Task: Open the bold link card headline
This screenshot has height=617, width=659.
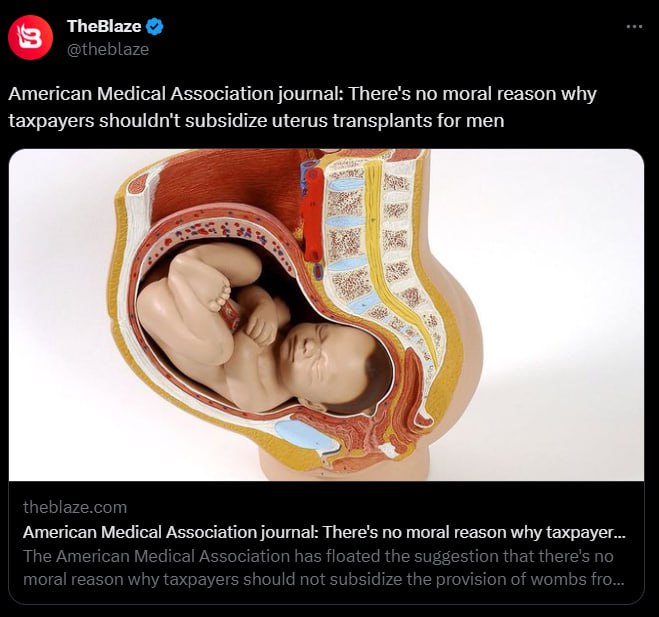Action: coord(324,532)
